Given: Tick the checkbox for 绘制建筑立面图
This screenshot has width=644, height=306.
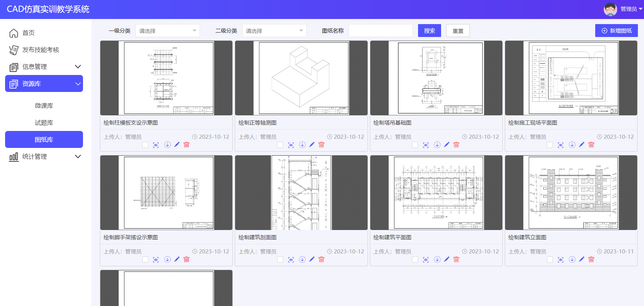Looking at the screenshot, I should (x=550, y=260).
